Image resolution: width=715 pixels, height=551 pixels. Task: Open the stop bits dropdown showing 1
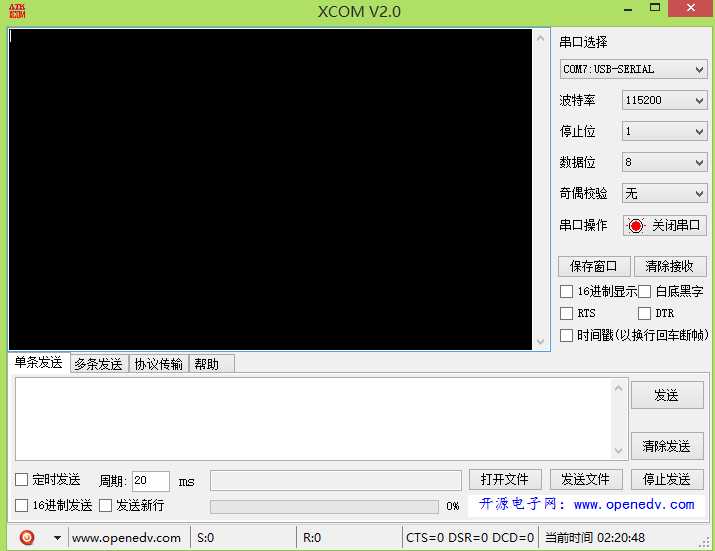tap(664, 131)
